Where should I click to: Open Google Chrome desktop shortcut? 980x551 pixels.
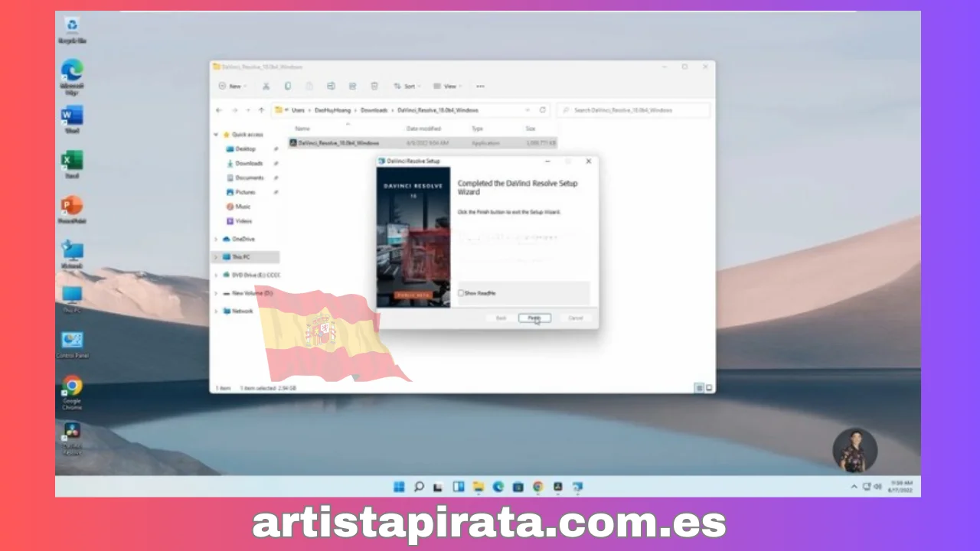tap(72, 393)
